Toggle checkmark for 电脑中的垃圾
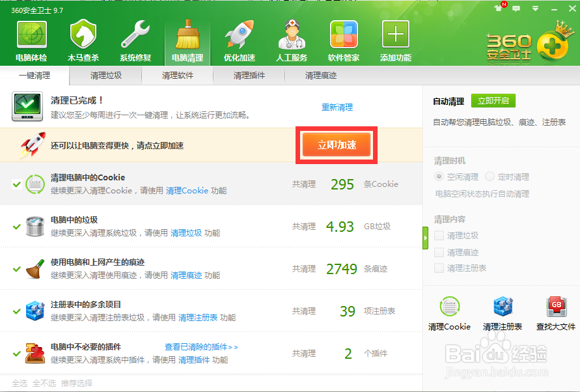The height and width of the screenshot is (392, 580). [17, 227]
